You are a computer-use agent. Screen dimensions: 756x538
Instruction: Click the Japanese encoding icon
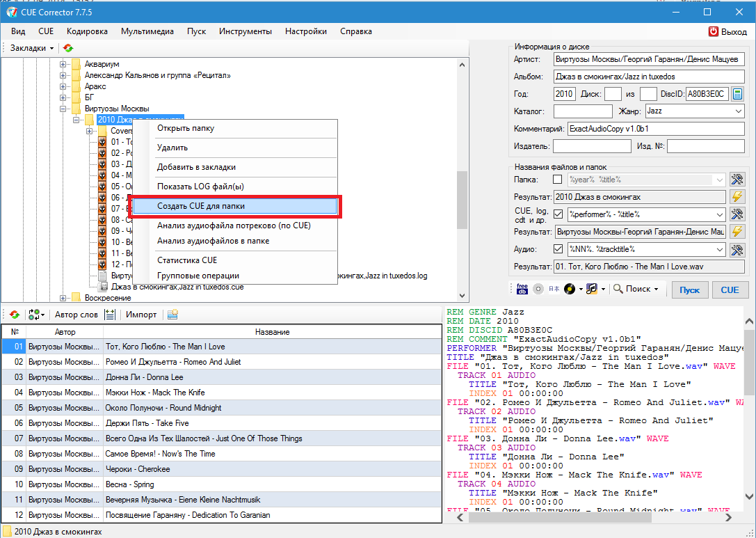(554, 289)
